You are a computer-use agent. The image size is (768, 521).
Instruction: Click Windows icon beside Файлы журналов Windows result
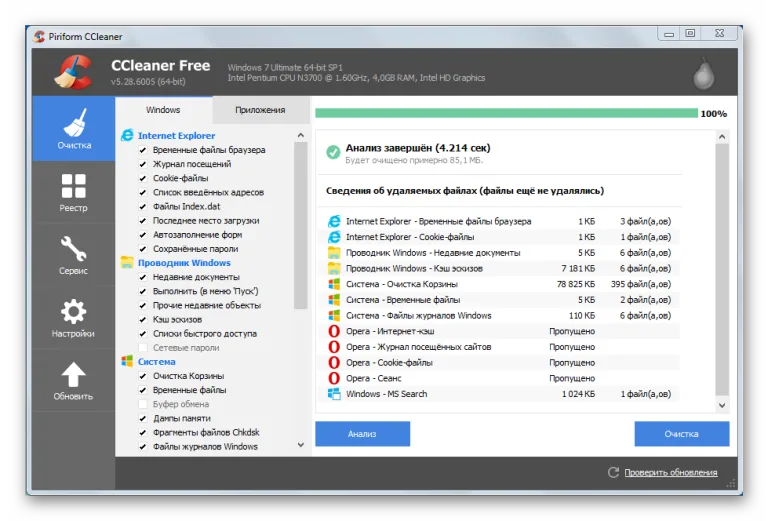tap(334, 315)
